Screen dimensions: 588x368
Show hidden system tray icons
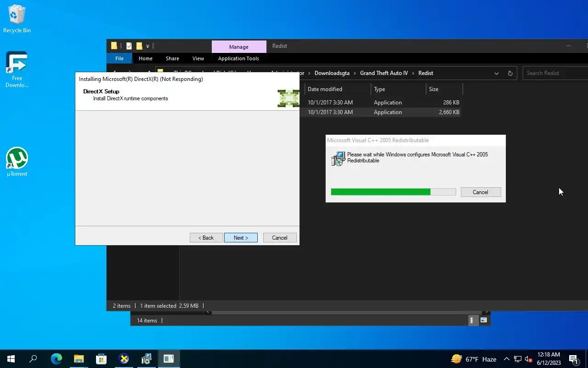click(506, 359)
